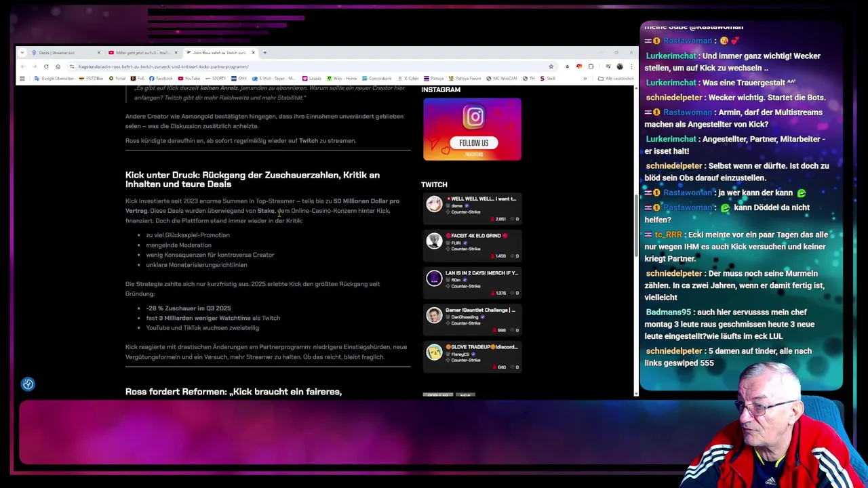868x488 pixels.
Task: Click the accessibility widget icon
Action: pyautogui.click(x=28, y=384)
